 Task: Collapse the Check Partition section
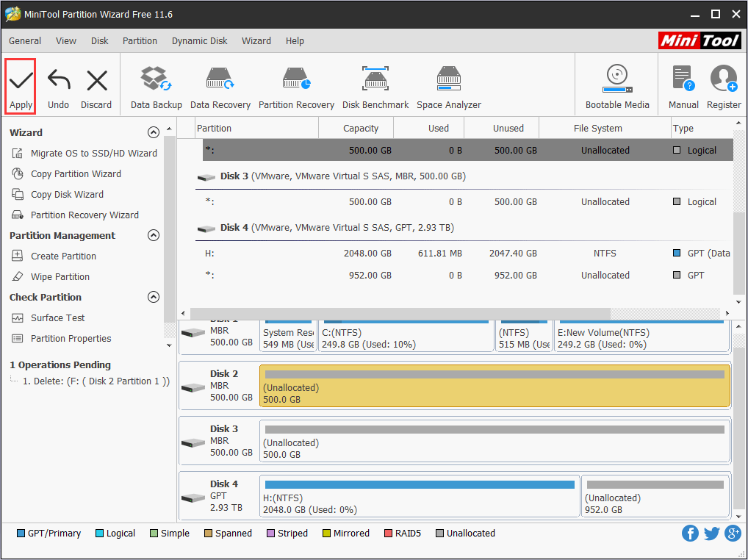coord(153,297)
